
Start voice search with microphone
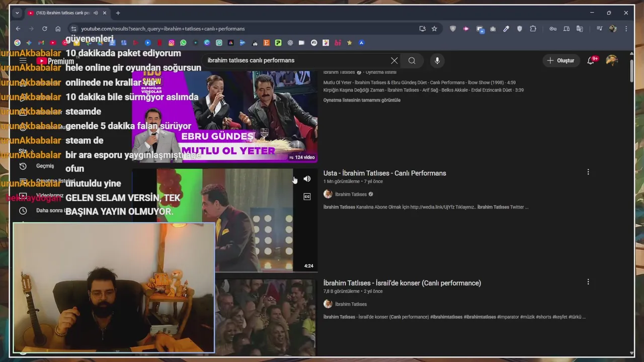pyautogui.click(x=437, y=60)
